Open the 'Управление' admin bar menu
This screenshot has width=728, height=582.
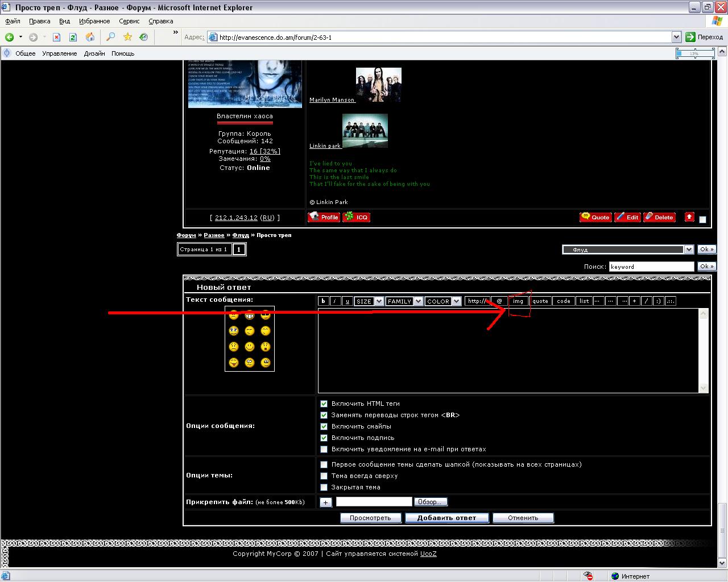(60, 53)
